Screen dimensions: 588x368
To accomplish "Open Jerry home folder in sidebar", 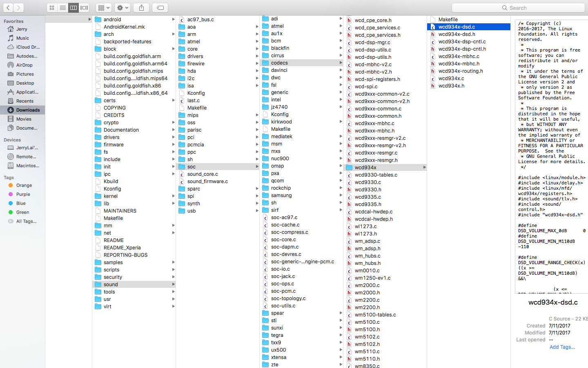I will point(22,29).
